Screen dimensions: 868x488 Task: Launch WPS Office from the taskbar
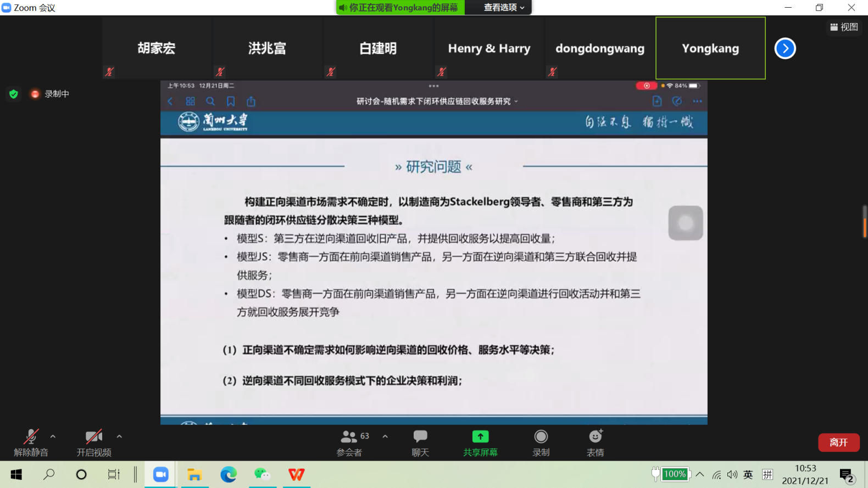297,474
